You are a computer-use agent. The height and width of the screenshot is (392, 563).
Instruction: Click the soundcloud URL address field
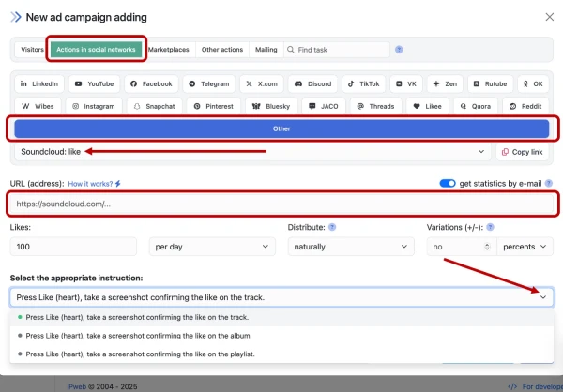pos(281,204)
